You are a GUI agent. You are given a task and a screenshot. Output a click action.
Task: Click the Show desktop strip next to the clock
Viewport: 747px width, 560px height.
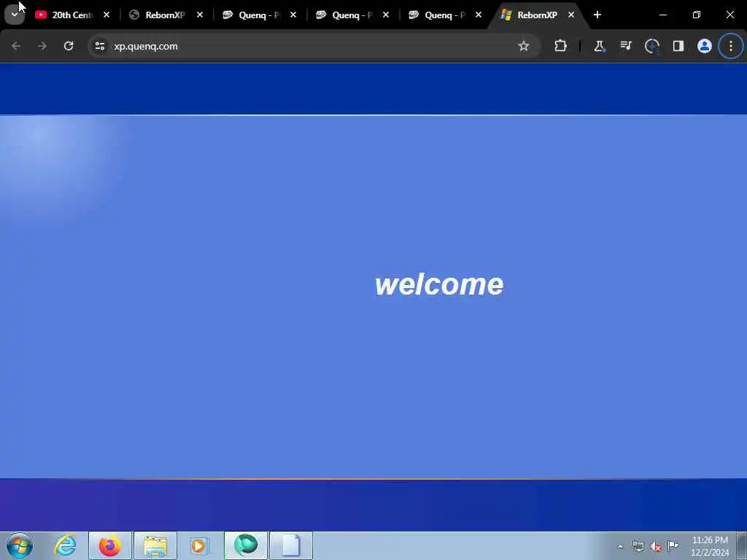pyautogui.click(x=742, y=545)
